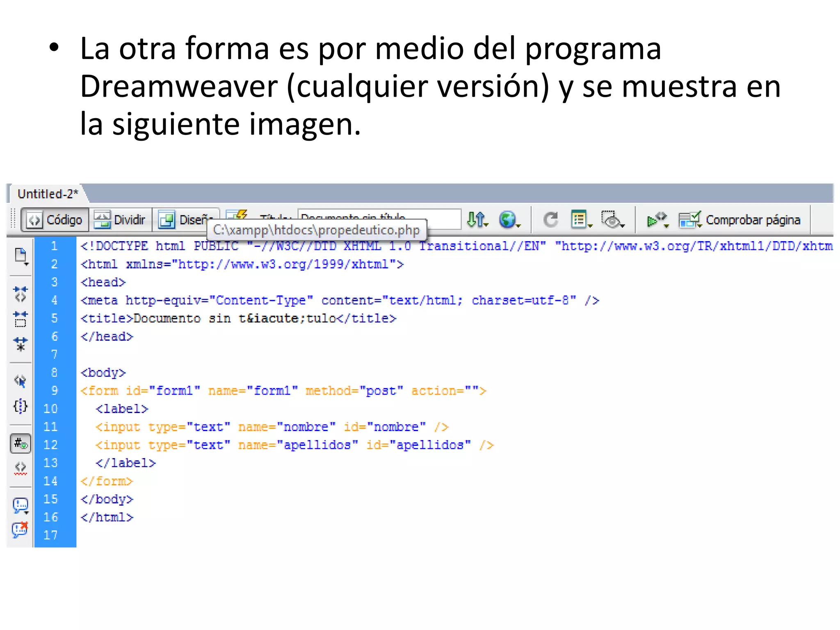The image size is (840, 630).
Task: Open Validate Markup play icon
Action: point(657,219)
